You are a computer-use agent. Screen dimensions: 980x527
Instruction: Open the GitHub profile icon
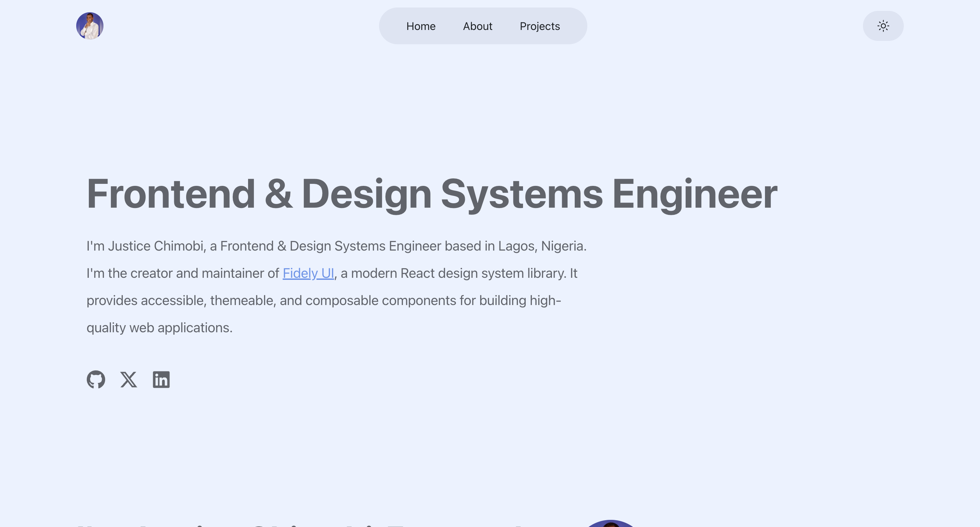click(x=96, y=379)
